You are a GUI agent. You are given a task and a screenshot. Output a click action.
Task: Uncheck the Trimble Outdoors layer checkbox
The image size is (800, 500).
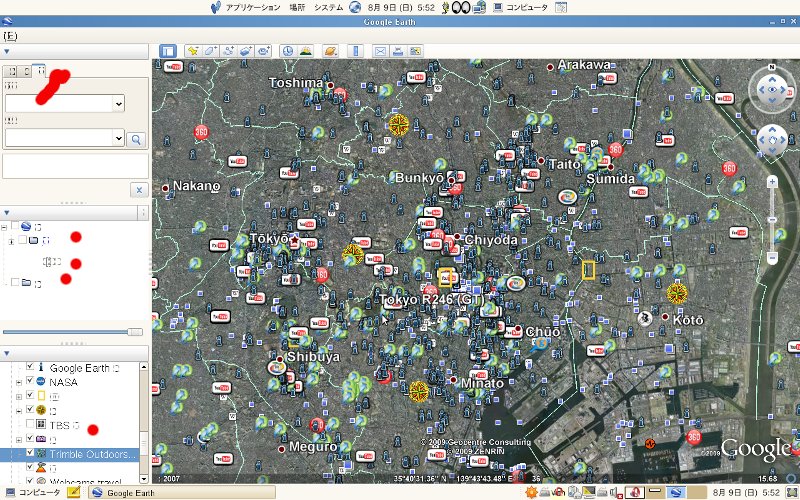coord(30,453)
